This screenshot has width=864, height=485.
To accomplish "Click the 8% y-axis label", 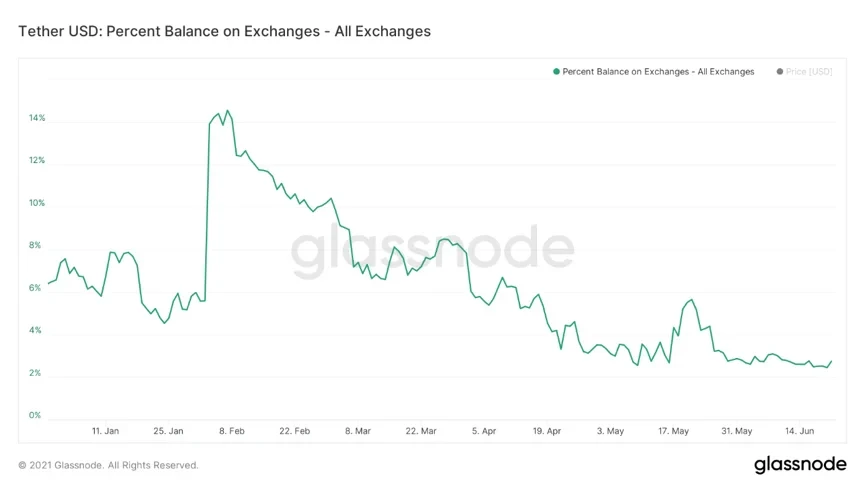I will tap(34, 245).
